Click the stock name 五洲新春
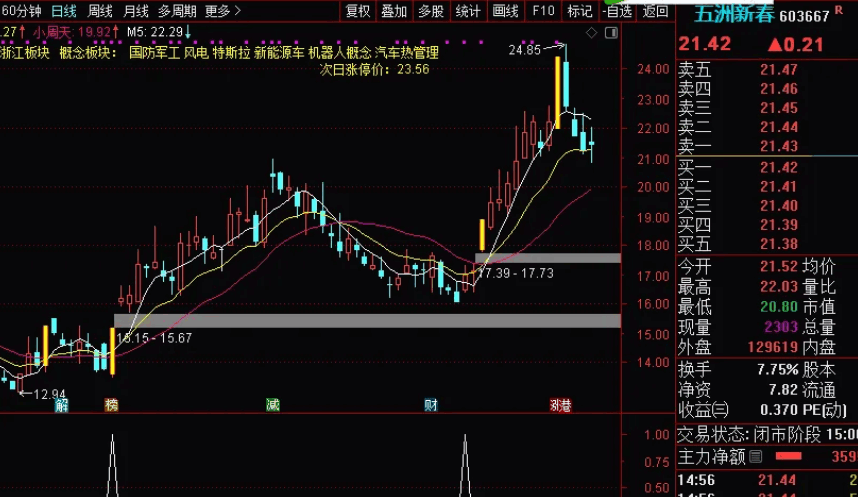Screen dimensions: 858x497 [734, 15]
